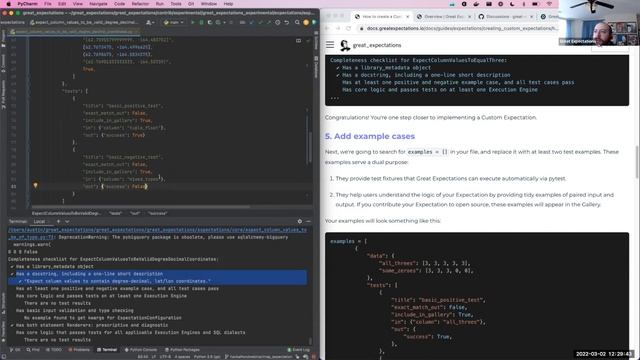
Task: Click the "success" breadcrumb in editor footer
Action: point(158,213)
